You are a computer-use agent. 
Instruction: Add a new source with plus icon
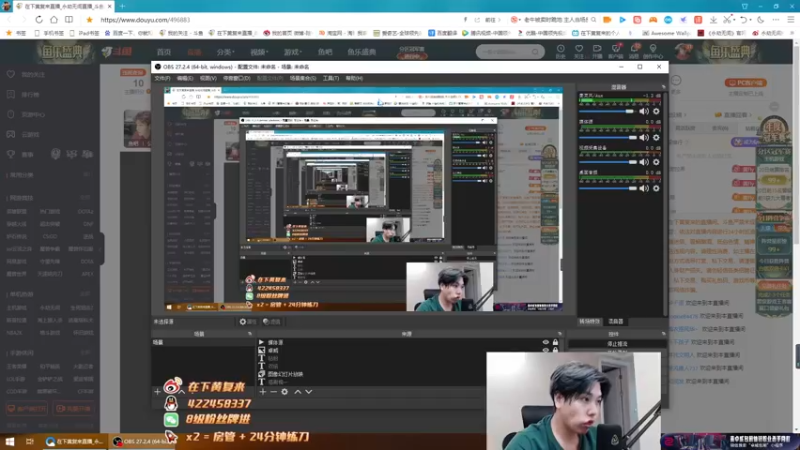263,392
